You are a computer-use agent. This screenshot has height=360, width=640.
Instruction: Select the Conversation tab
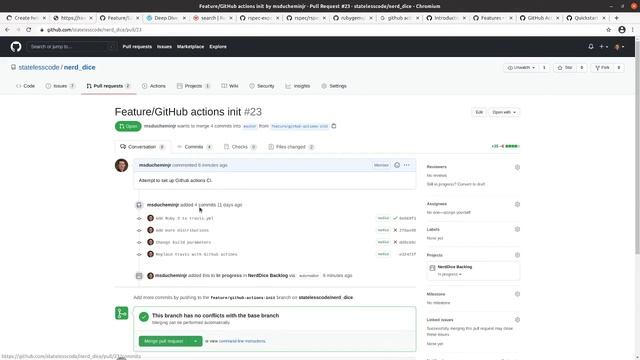tap(142, 147)
